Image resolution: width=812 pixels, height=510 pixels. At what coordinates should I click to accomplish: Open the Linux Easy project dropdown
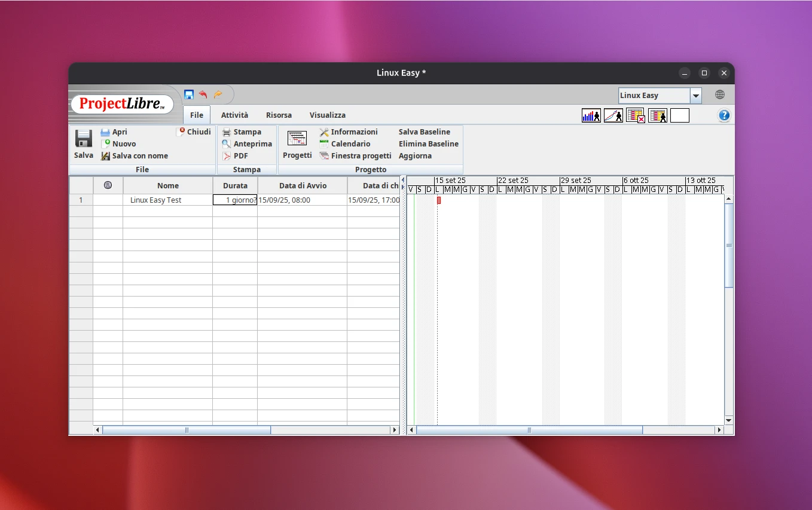695,95
